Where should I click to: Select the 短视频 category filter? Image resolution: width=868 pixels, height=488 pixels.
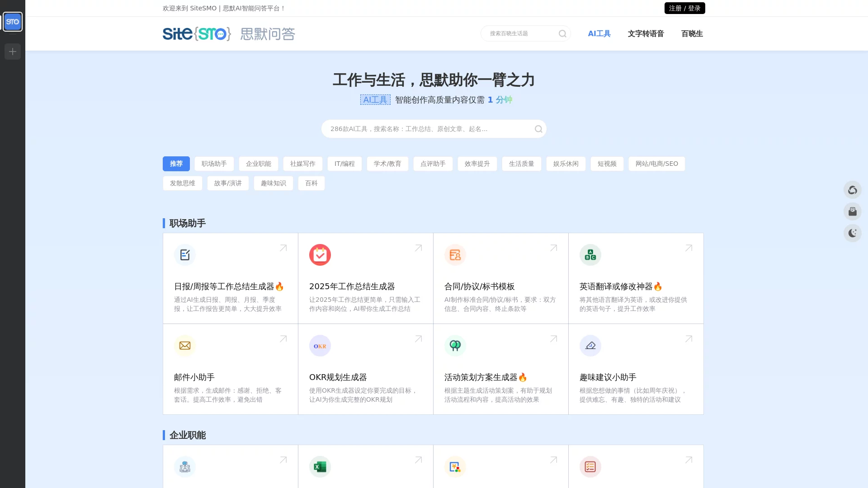(x=607, y=164)
